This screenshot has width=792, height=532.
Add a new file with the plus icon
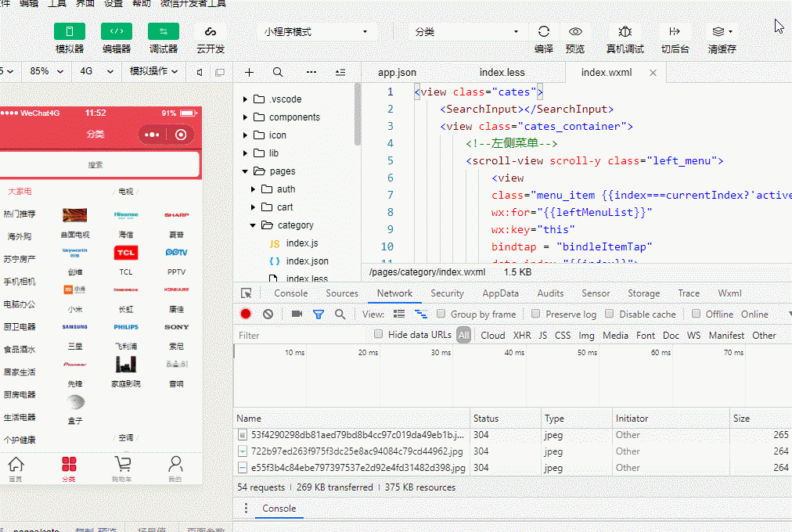[249, 72]
